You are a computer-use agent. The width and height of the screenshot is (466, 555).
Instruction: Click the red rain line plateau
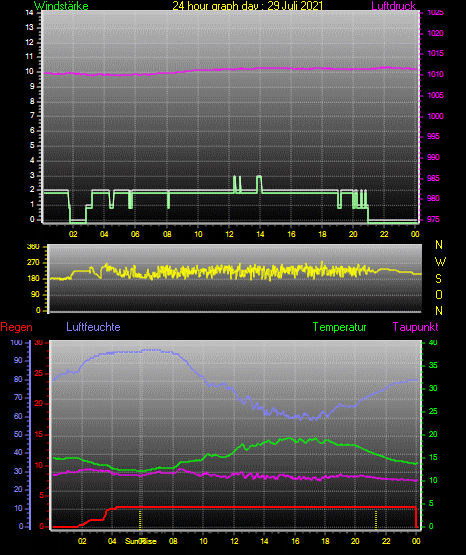point(265,508)
